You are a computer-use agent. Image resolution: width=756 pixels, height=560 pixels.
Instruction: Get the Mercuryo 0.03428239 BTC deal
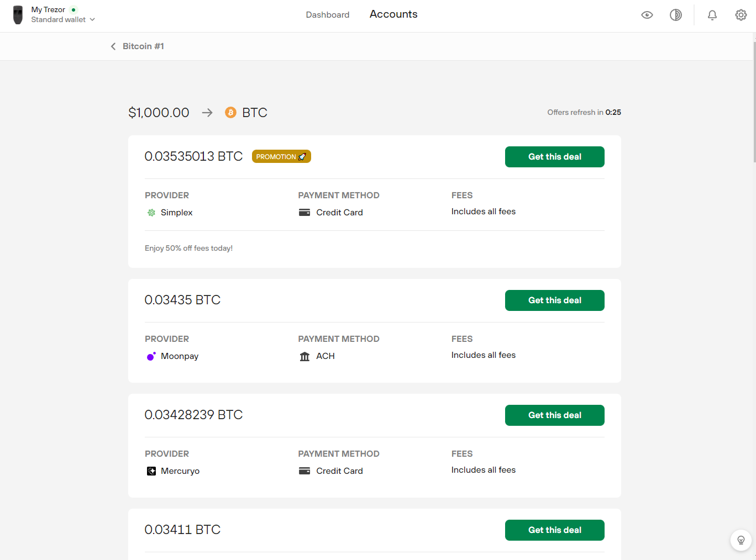pos(555,415)
